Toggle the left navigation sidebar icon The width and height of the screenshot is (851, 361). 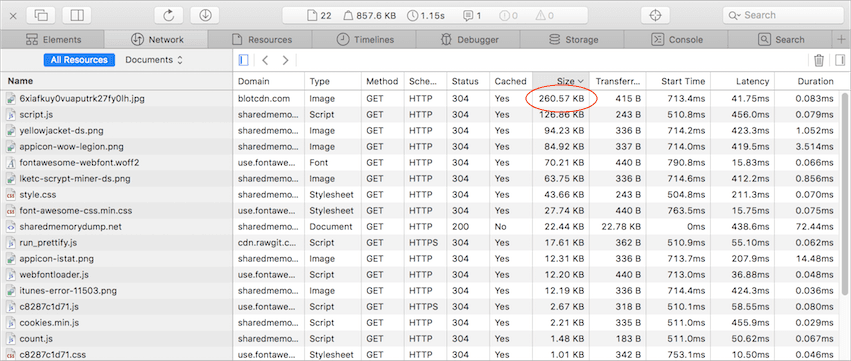[243, 60]
